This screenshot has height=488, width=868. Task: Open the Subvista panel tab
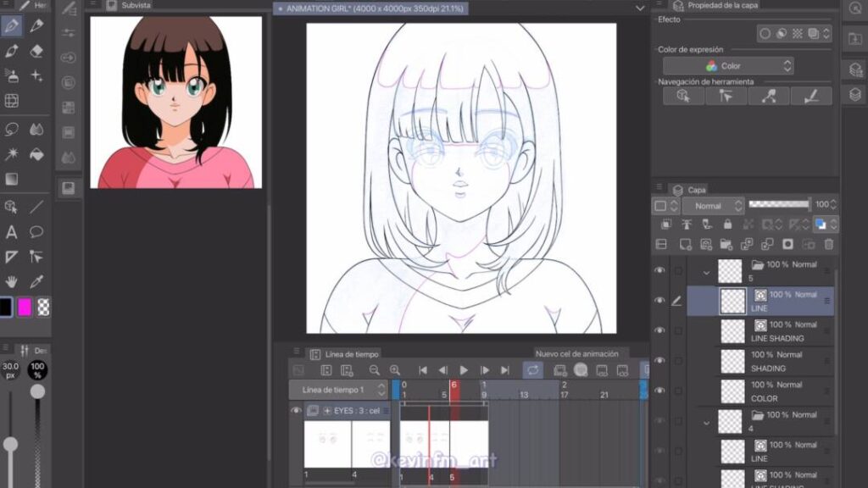tap(129, 6)
